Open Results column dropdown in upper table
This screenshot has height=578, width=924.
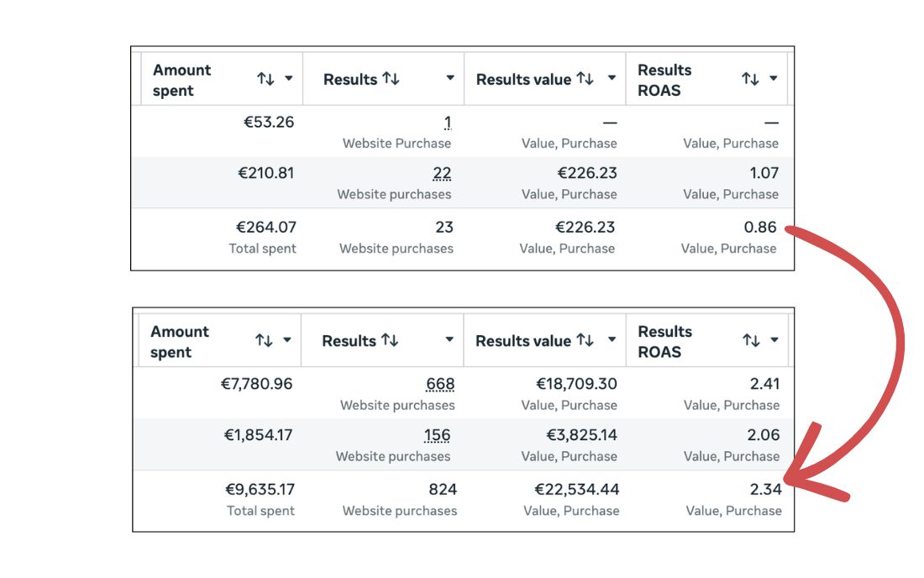(x=450, y=79)
